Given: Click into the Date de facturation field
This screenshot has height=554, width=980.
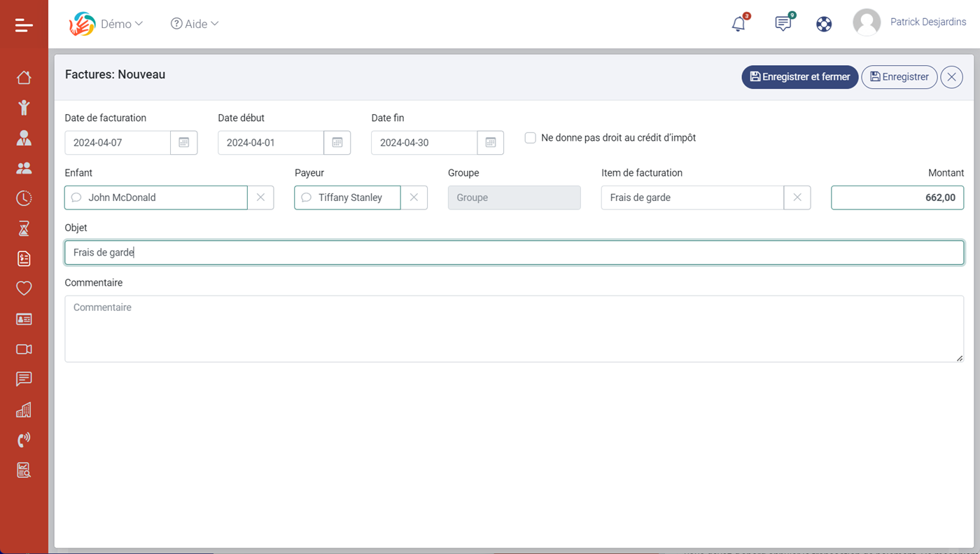Looking at the screenshot, I should click(118, 142).
